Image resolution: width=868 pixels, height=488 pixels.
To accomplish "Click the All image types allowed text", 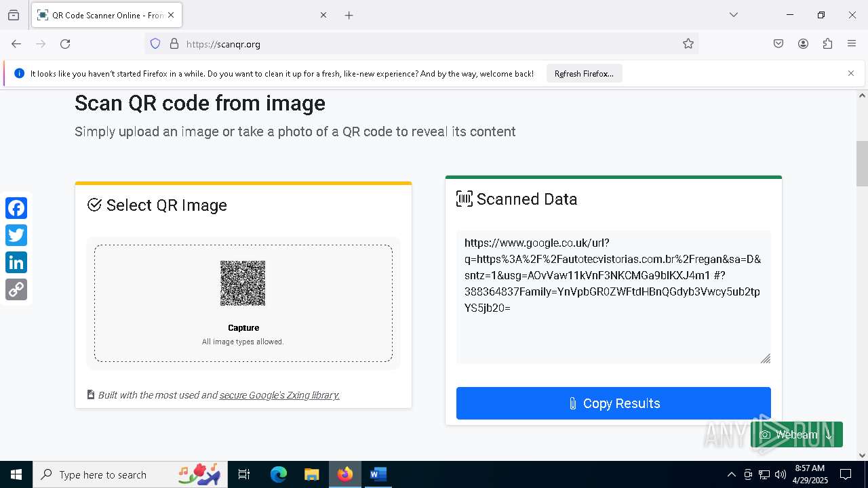I will point(243,342).
